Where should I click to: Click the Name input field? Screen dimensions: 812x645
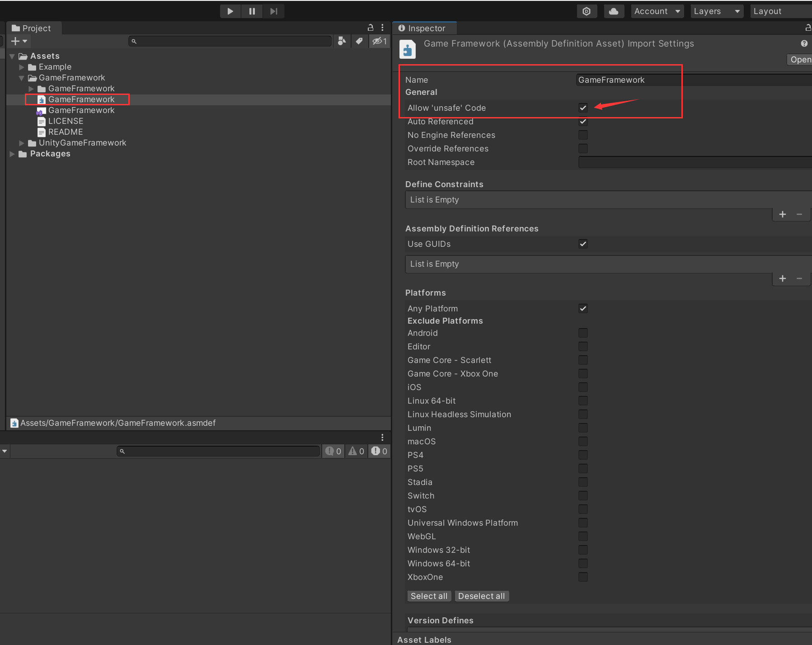click(x=694, y=80)
